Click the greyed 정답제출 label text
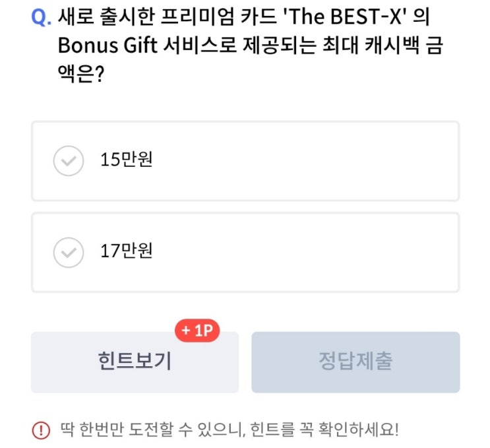490x448 pixels. pos(355,362)
